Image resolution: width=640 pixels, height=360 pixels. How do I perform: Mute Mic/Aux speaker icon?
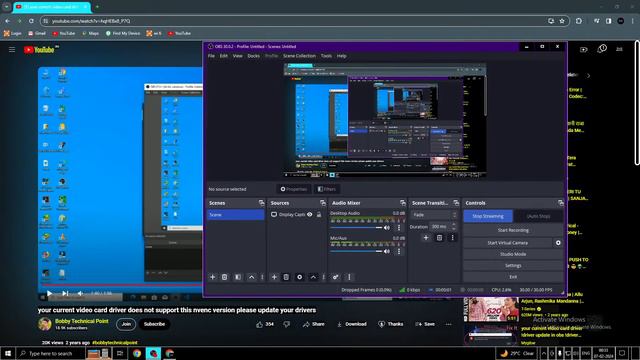387,251
